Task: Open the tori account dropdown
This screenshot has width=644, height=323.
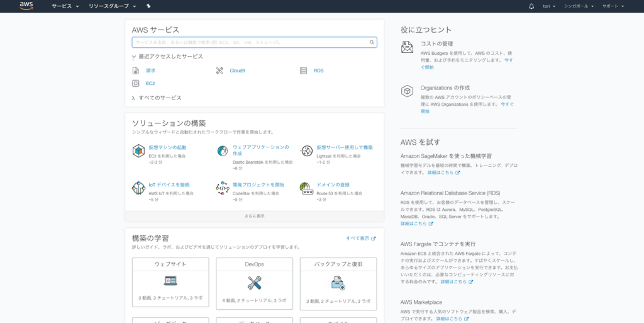Action: point(549,6)
